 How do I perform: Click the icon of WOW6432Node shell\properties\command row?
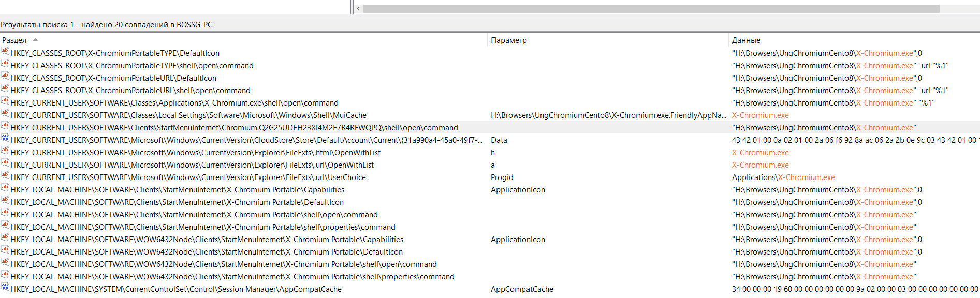[5, 275]
